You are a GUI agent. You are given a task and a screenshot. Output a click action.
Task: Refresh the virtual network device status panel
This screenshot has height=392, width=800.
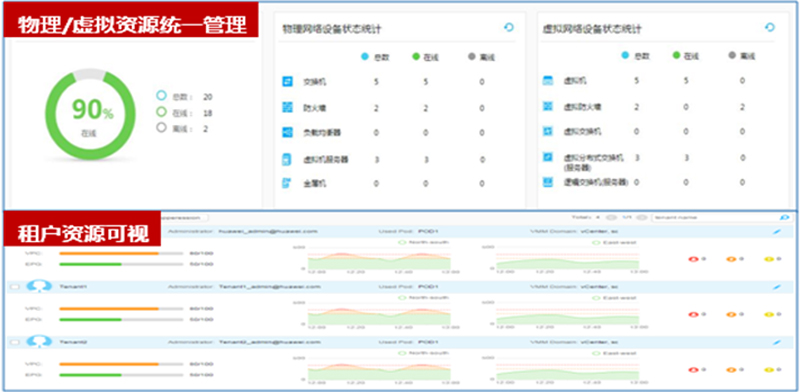[x=770, y=28]
